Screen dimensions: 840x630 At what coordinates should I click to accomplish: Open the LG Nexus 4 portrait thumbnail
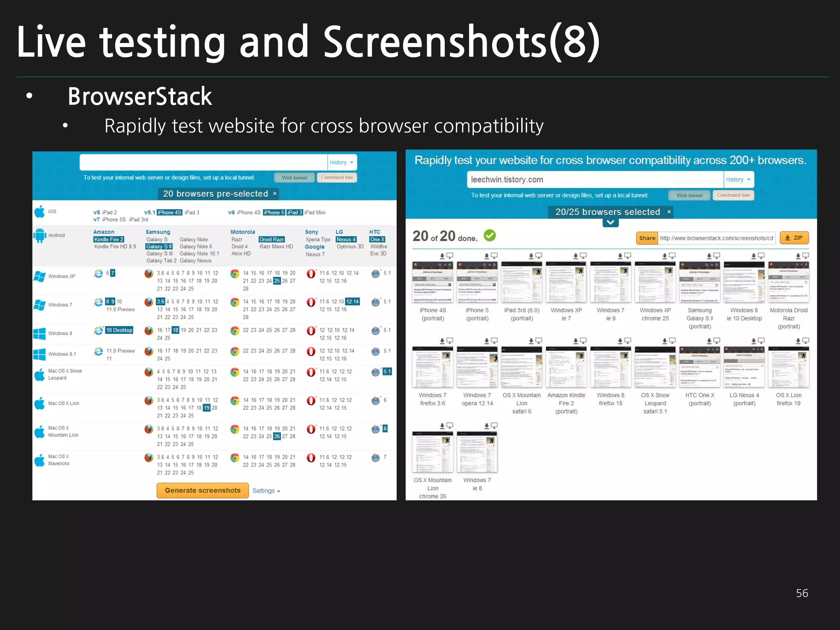tap(744, 367)
